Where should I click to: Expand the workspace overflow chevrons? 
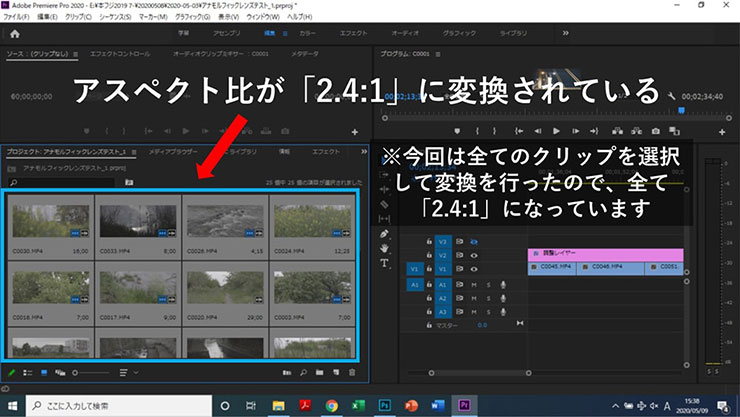pyautogui.click(x=565, y=33)
